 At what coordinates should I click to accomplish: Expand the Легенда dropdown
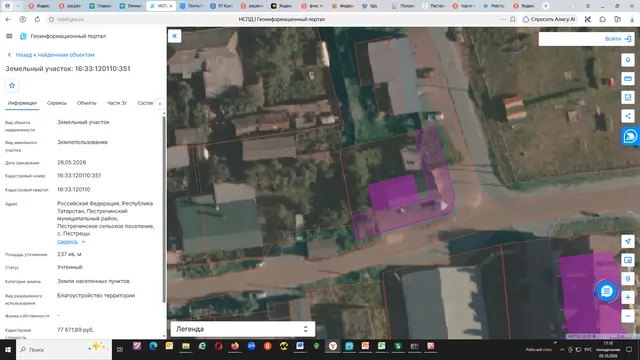(x=243, y=329)
